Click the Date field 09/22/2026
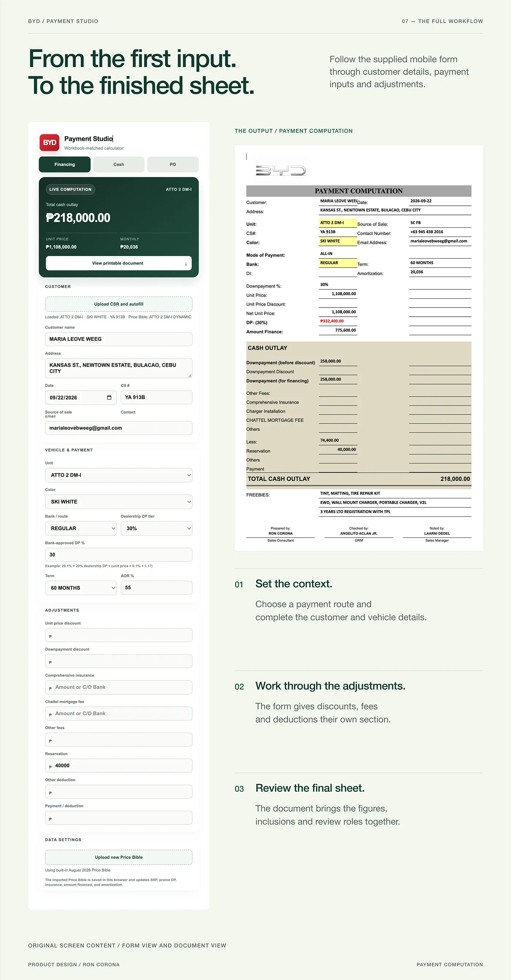 [x=81, y=398]
